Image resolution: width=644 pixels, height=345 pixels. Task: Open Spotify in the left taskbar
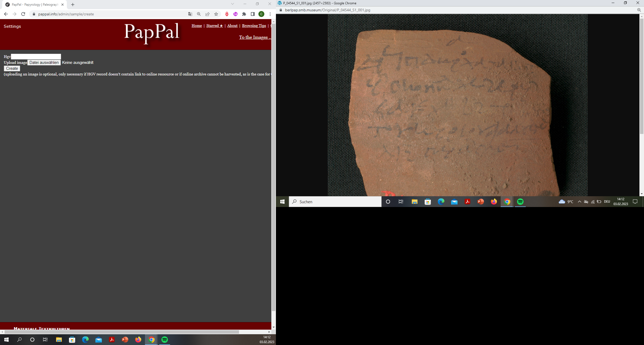point(165,340)
